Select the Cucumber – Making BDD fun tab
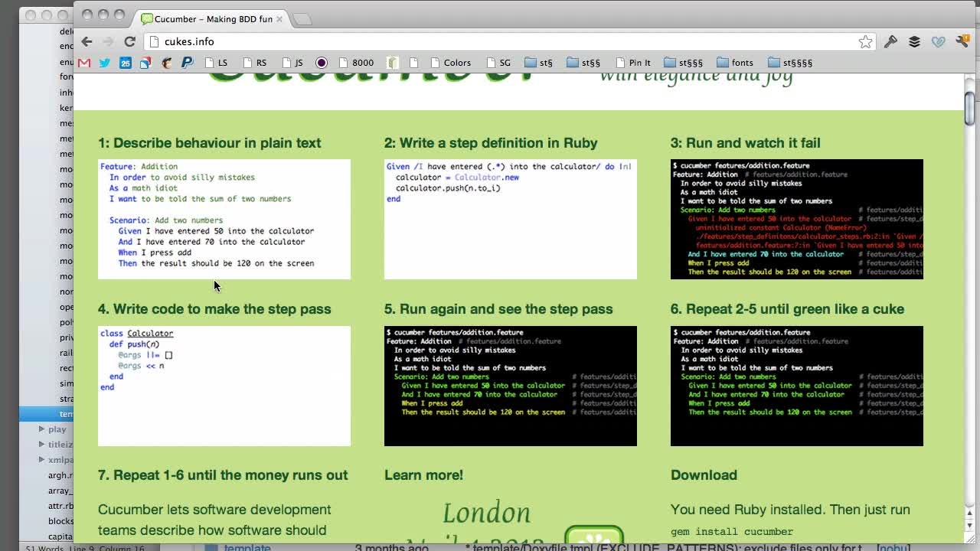Viewport: 980px width, 551px height. coord(212,18)
